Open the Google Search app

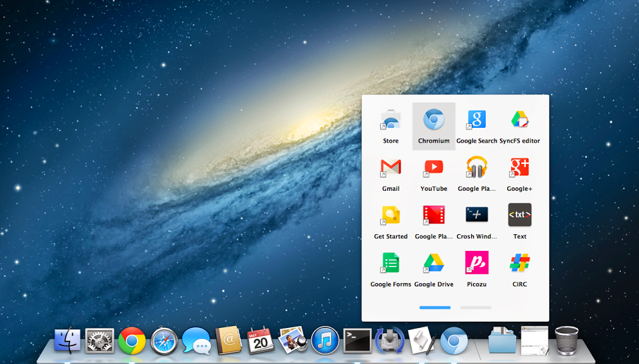coord(476,121)
